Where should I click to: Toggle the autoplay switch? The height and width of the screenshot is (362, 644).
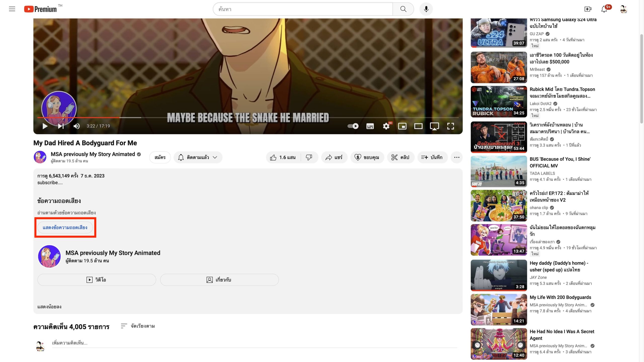click(353, 126)
